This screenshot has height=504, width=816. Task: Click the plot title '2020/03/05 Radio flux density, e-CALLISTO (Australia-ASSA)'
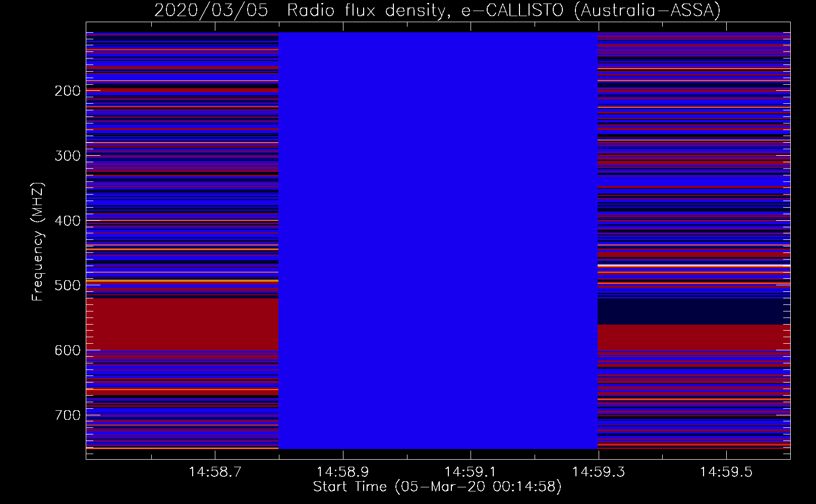437,10
